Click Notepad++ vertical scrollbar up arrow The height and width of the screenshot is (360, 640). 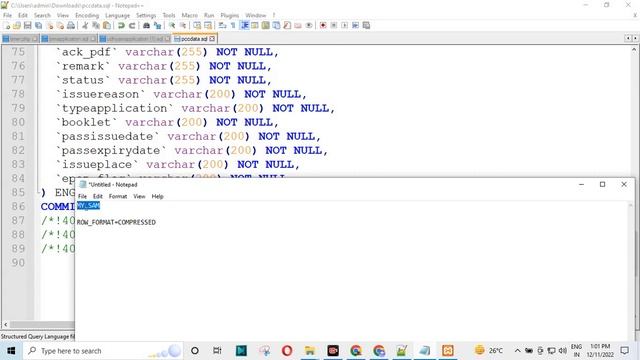[x=634, y=50]
